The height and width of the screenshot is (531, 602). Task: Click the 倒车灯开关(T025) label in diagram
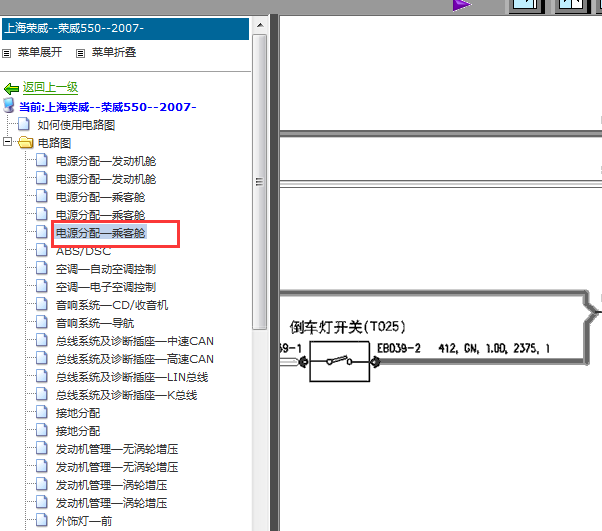347,327
